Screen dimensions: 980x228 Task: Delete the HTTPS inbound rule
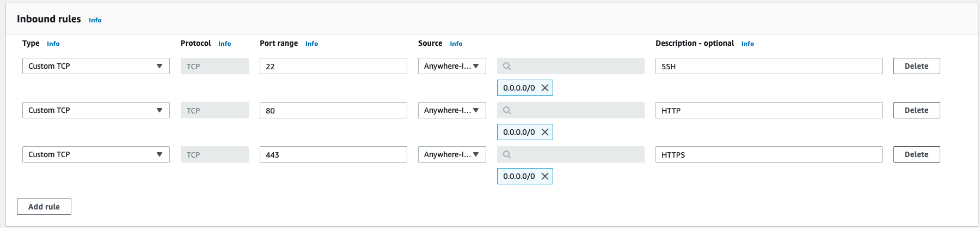[x=916, y=154]
